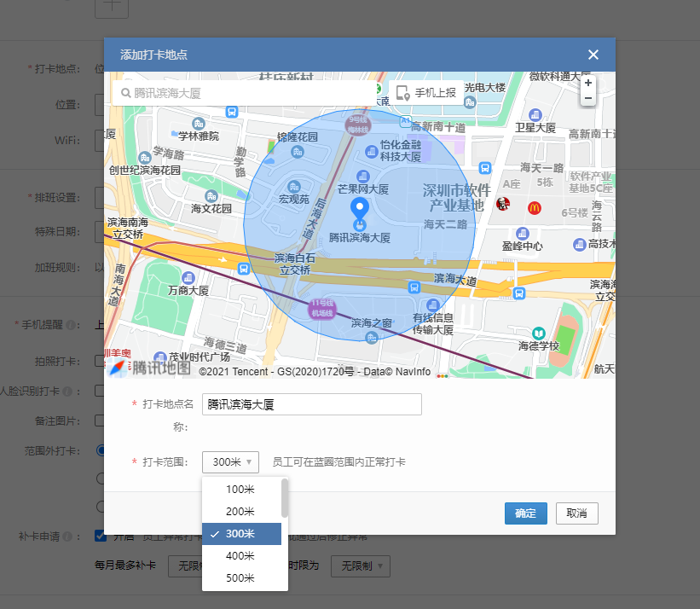Click the 海文花园 residence icon
The width and height of the screenshot is (700, 609).
pos(211,196)
